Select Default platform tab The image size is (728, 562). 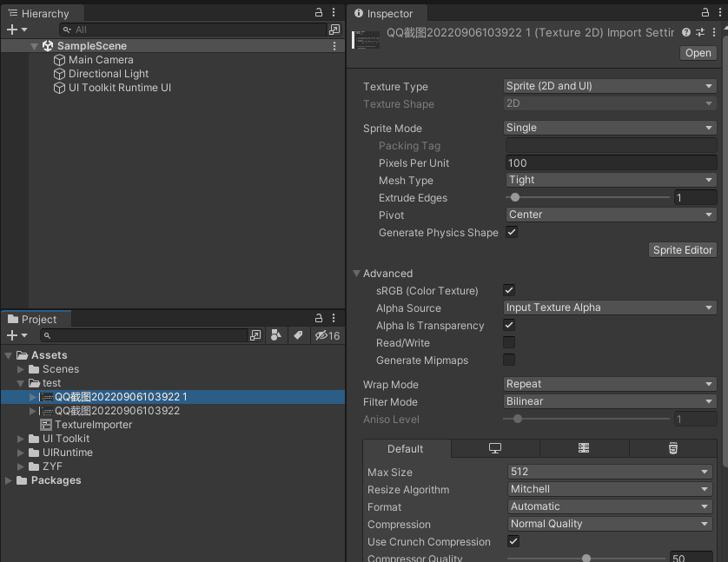(406, 449)
